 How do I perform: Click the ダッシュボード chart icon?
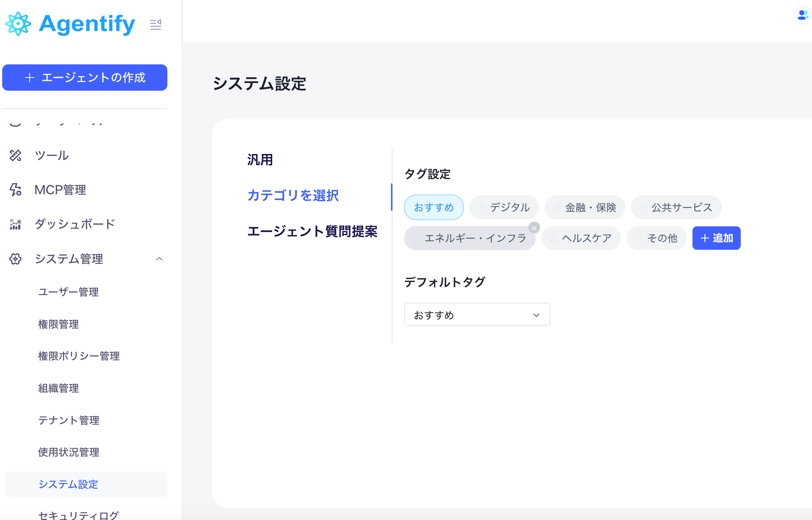point(15,224)
